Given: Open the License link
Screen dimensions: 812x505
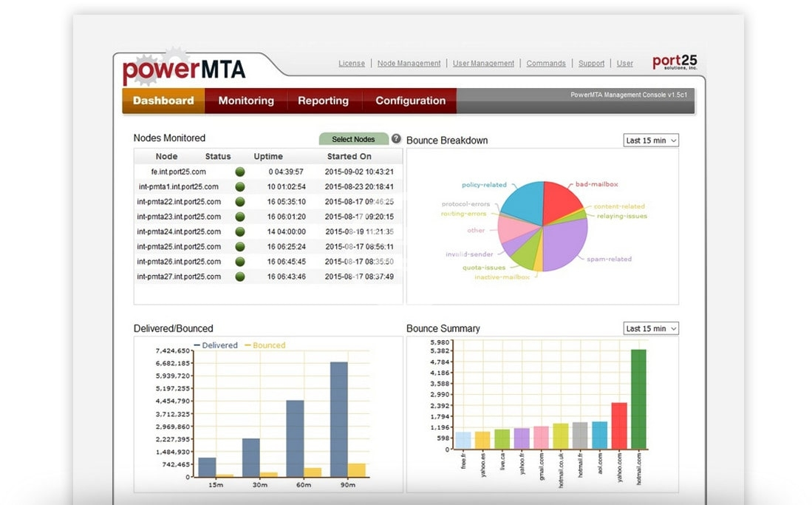Looking at the screenshot, I should tap(352, 64).
